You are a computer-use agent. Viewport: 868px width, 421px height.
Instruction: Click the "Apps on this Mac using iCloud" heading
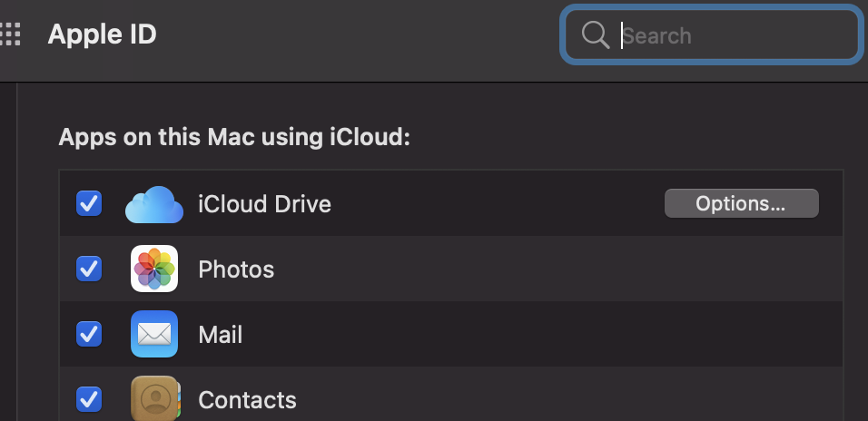tap(234, 138)
